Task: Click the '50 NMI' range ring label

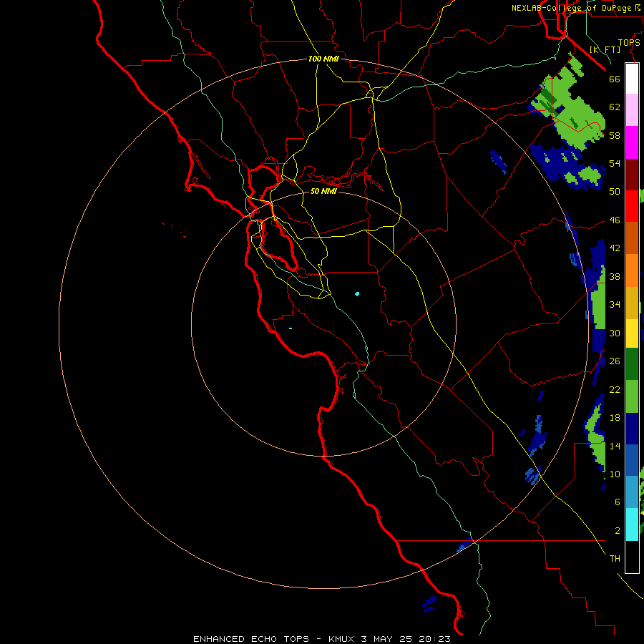Action: click(323, 191)
